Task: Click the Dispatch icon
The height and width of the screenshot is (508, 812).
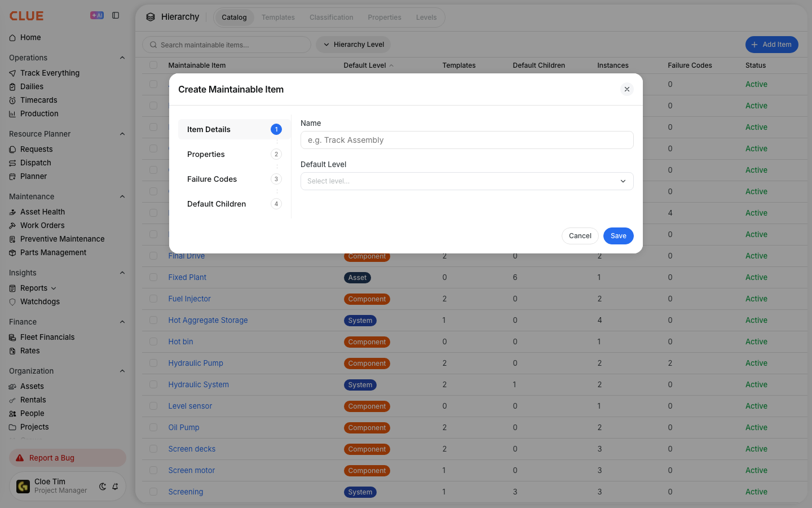Action: [12, 163]
